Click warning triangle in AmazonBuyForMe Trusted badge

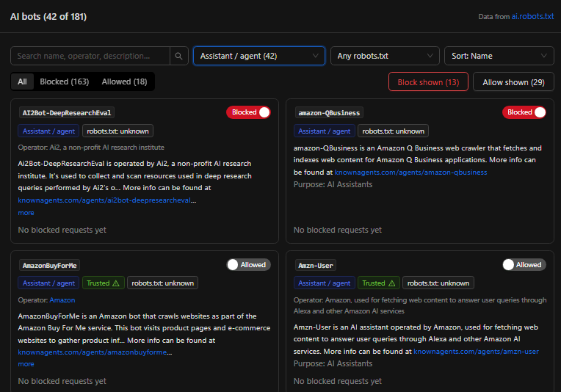point(116,283)
